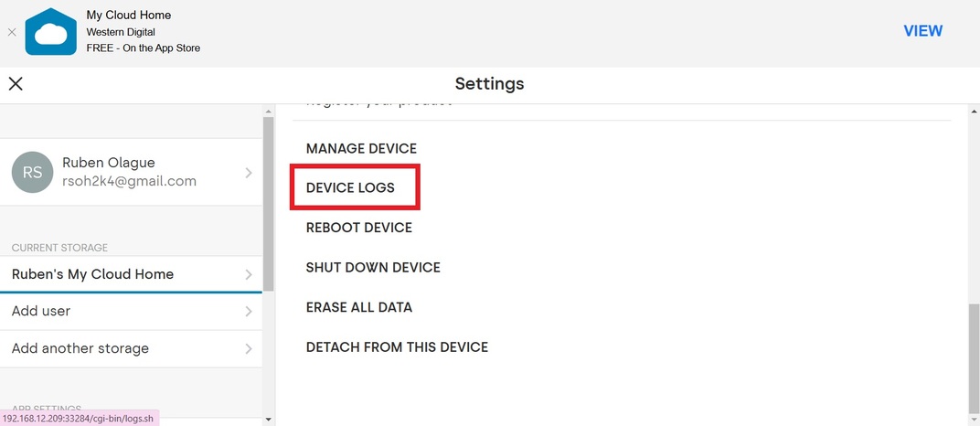This screenshot has width=980, height=426.
Task: Open MANAGE DEVICE option
Action: tap(361, 148)
